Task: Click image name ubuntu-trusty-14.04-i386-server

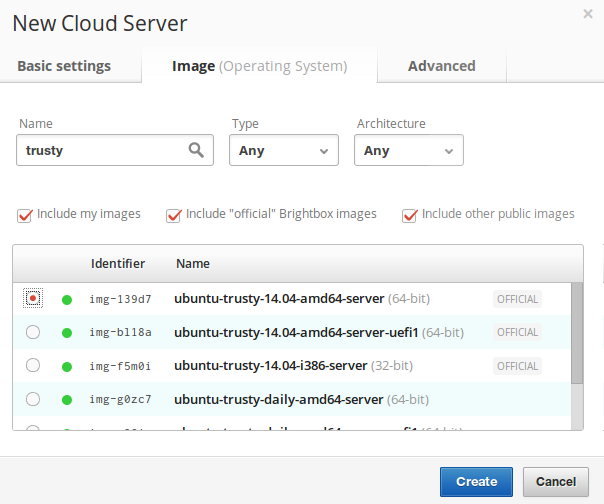Action: pyautogui.click(x=271, y=365)
